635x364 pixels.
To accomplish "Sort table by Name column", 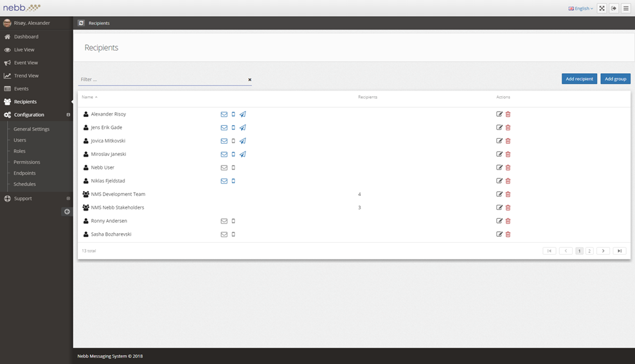I will click(x=89, y=97).
